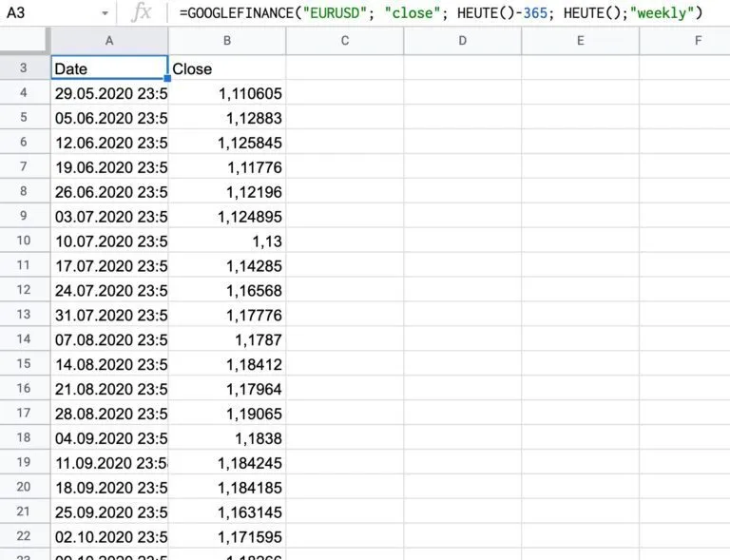Select cell with value 1,13
730x560 pixels.
(227, 241)
